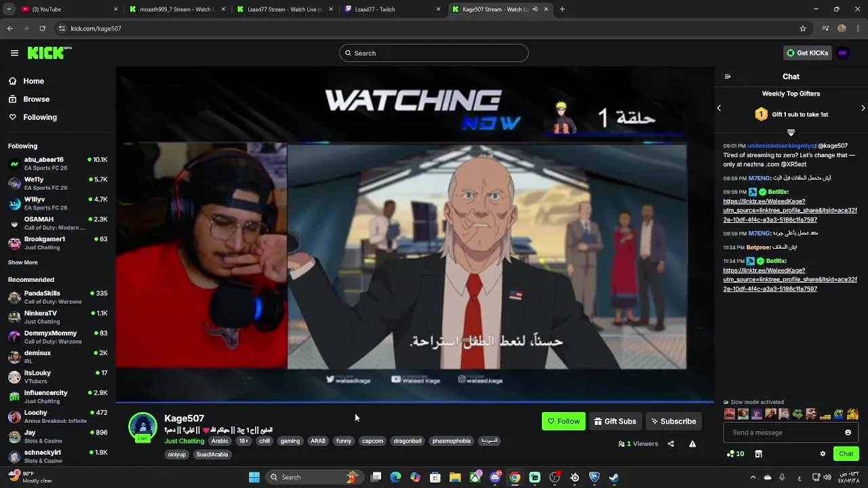Open Xbox app from taskbar
The width and height of the screenshot is (868, 488).
click(x=475, y=477)
